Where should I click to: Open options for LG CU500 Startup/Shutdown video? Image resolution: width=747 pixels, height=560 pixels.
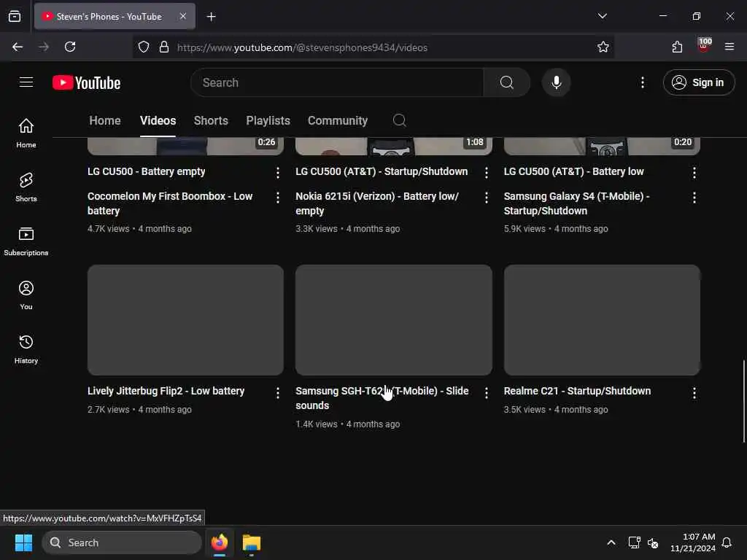(486, 172)
